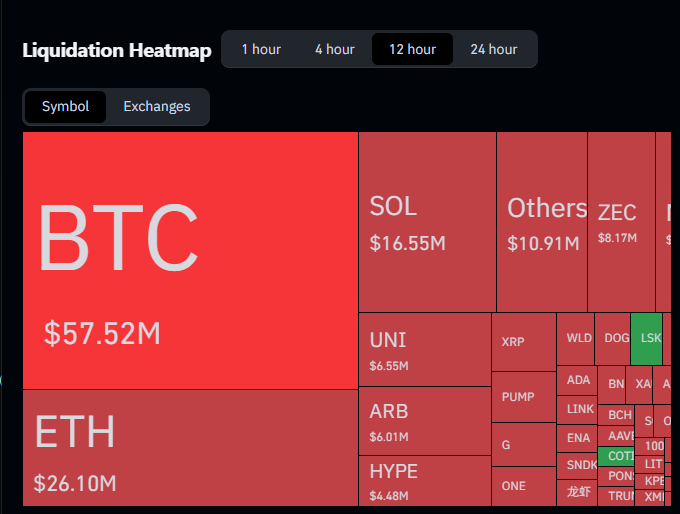Select the SOL $16.55M tile
680x514 pixels.
click(x=427, y=222)
